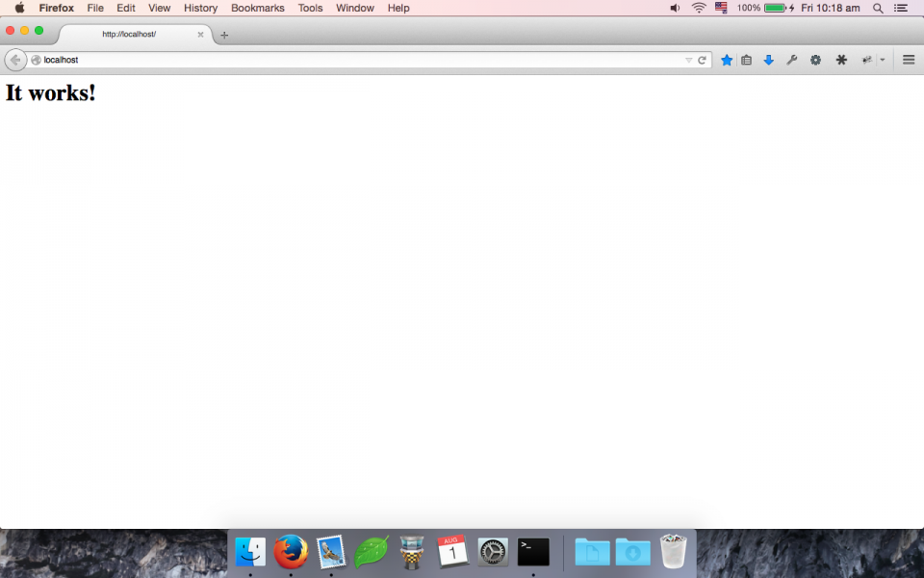Open the Edit menu

125,8
